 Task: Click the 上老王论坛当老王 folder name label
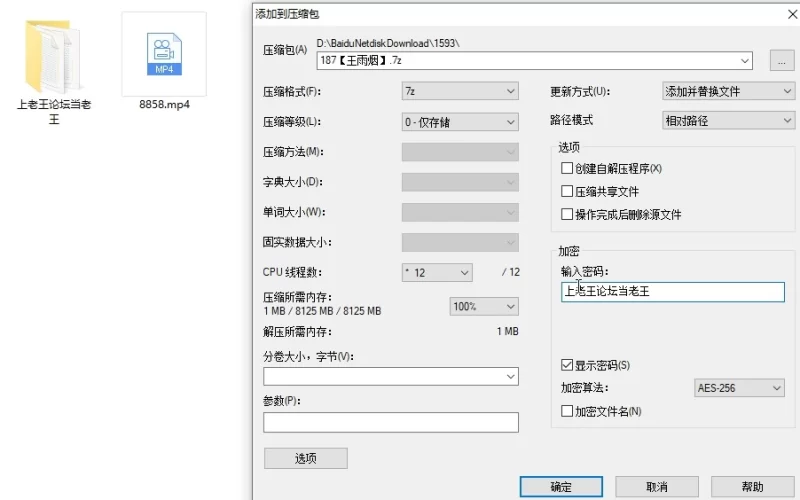tap(54, 112)
